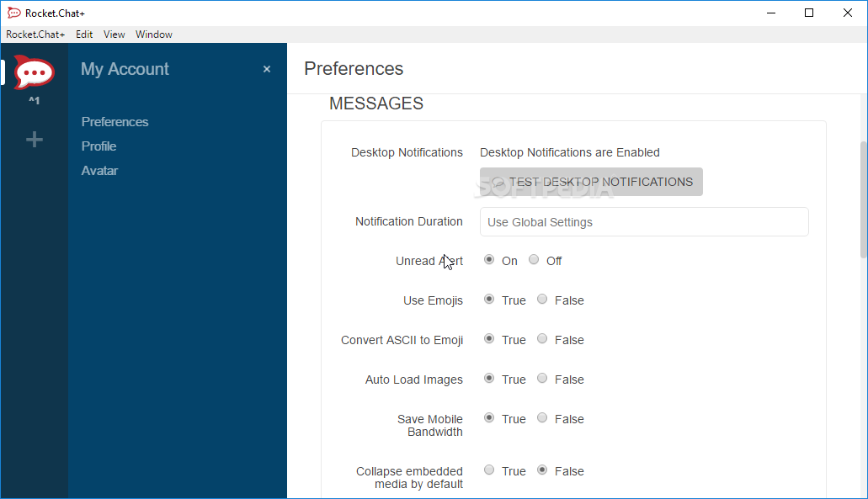
Task: Open the View menu
Action: point(114,35)
